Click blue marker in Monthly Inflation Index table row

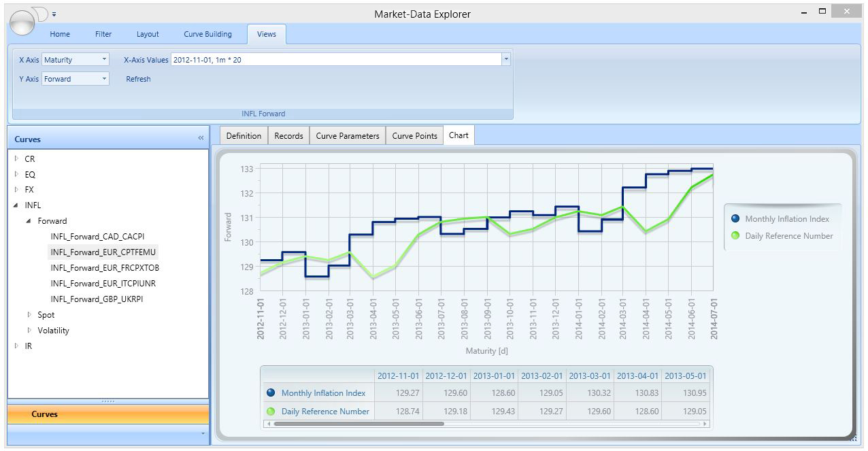coord(271,392)
